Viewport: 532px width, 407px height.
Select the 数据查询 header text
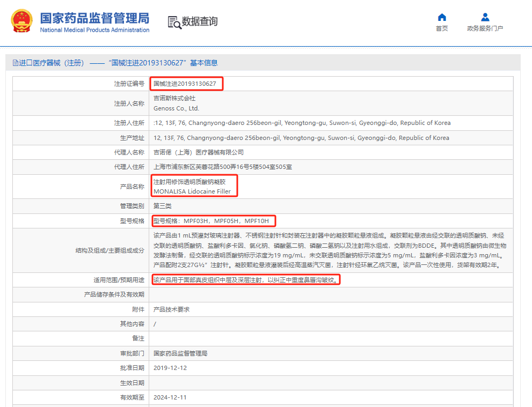pyautogui.click(x=200, y=21)
